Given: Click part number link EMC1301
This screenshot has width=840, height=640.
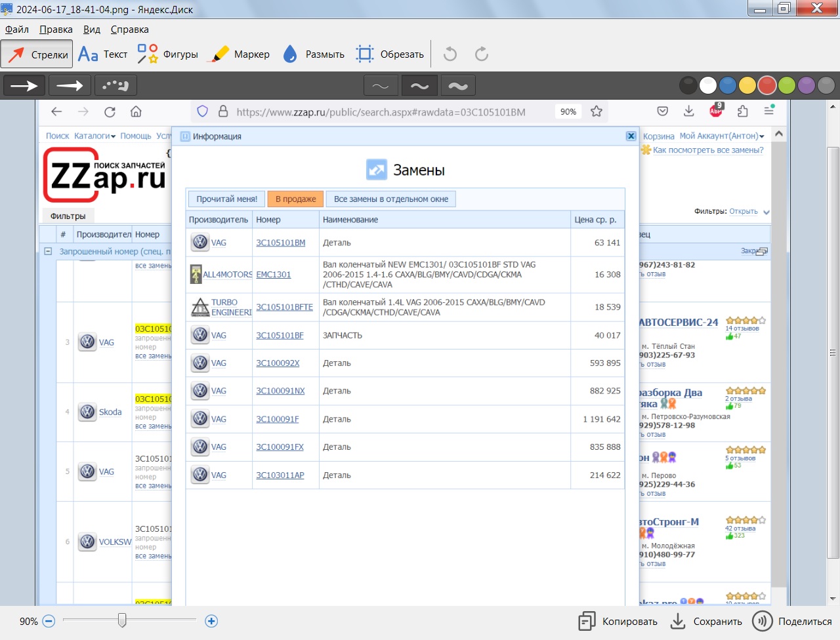Looking at the screenshot, I should 273,275.
